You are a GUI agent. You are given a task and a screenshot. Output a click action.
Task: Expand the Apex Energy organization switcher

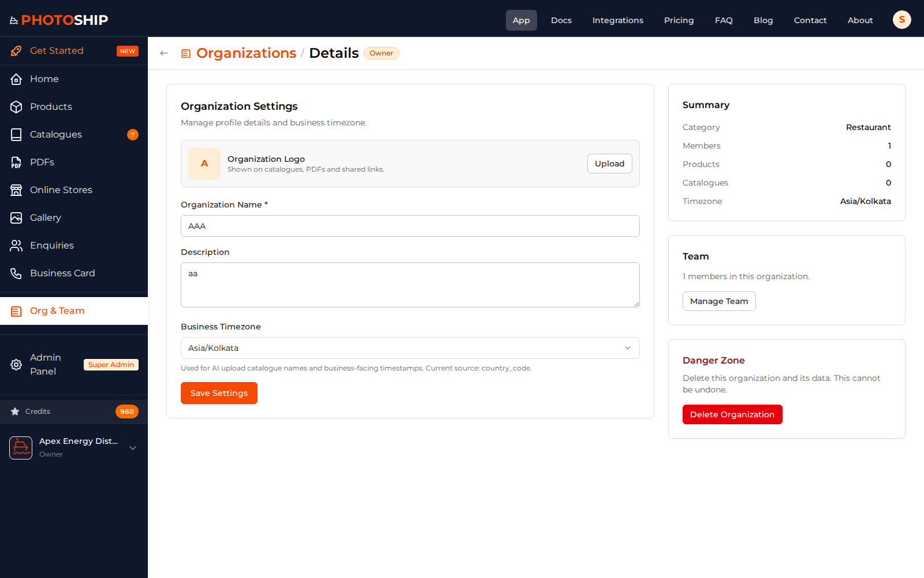pyautogui.click(x=133, y=448)
